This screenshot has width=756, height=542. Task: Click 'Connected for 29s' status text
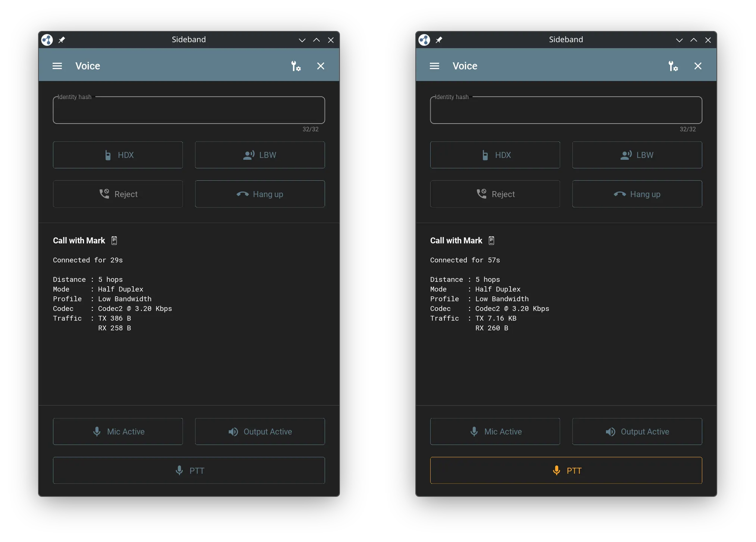[88, 260]
